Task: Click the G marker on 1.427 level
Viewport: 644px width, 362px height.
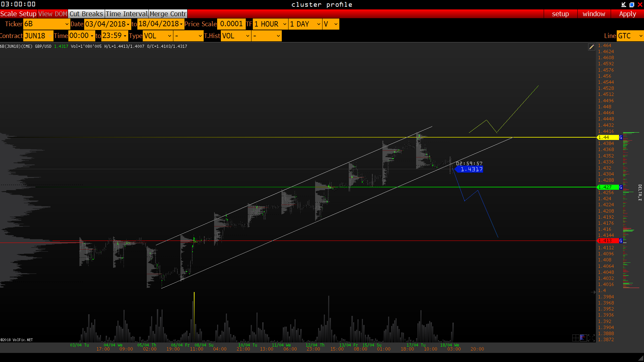Action: coord(621,187)
